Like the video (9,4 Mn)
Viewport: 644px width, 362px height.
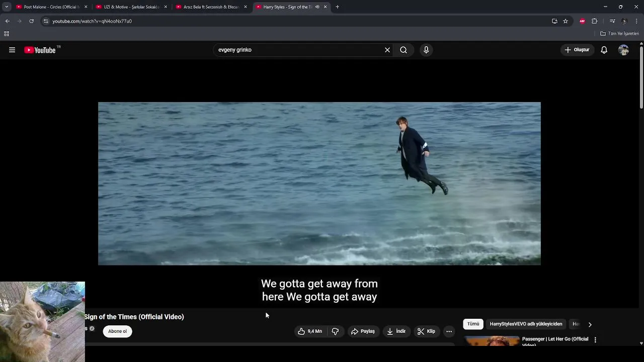coord(310,331)
